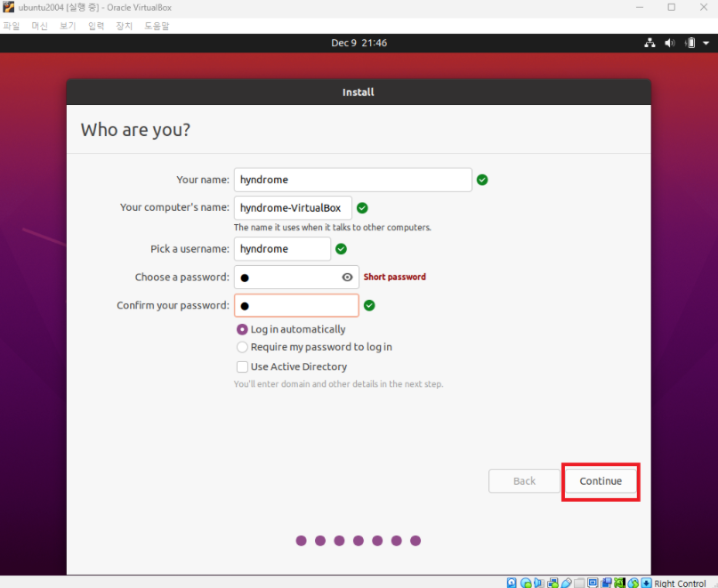
Task: Maximize the VirtualBox window
Action: click(672, 7)
